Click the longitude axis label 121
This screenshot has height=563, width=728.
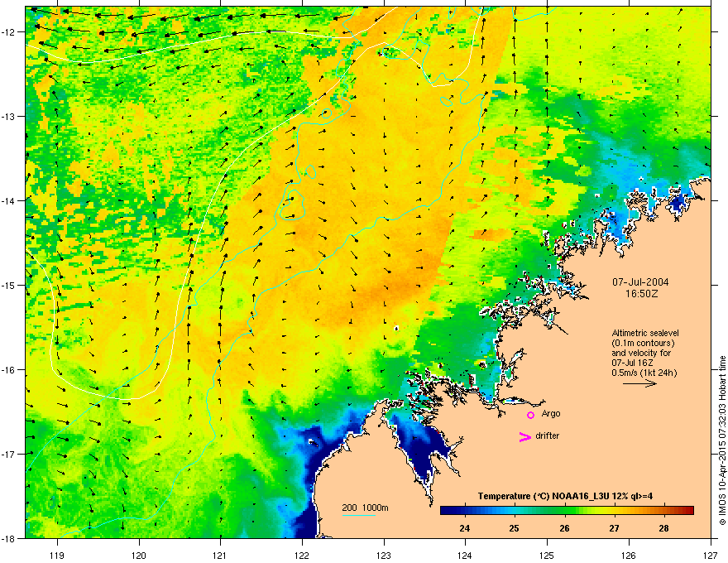220,555
